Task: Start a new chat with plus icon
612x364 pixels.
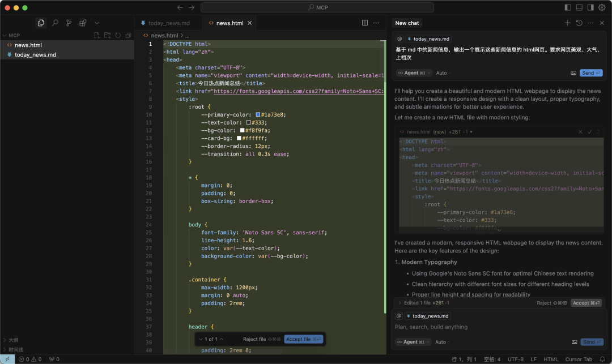Action: (x=567, y=23)
